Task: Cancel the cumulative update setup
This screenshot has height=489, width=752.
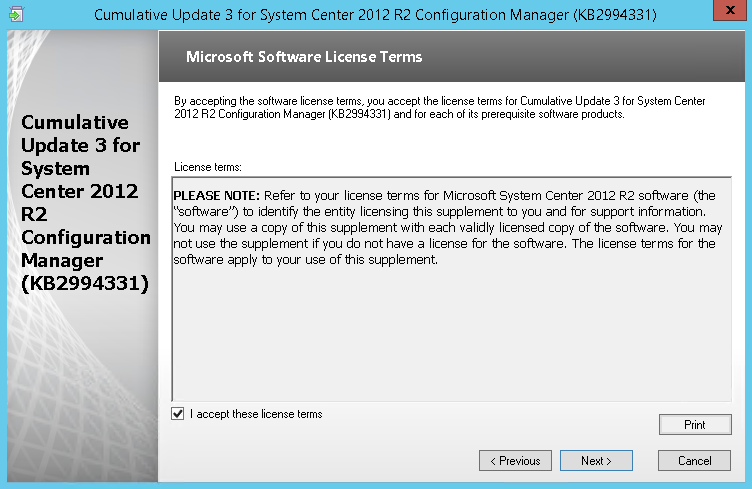Action: pos(694,460)
